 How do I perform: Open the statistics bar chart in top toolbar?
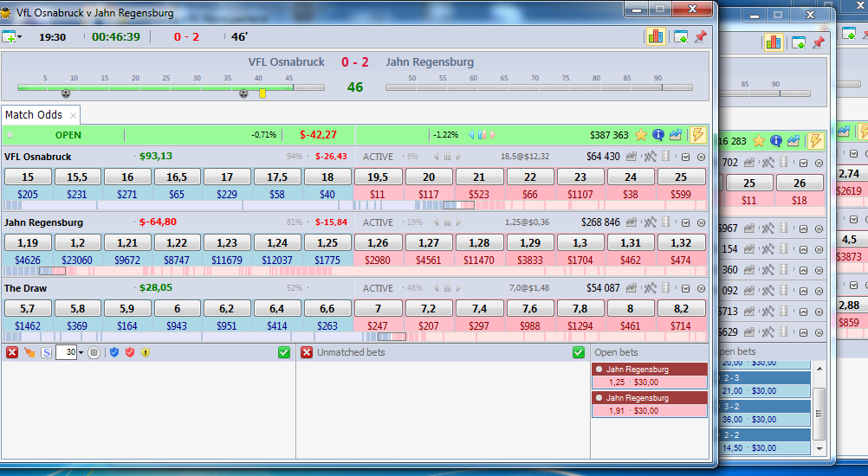tap(656, 36)
